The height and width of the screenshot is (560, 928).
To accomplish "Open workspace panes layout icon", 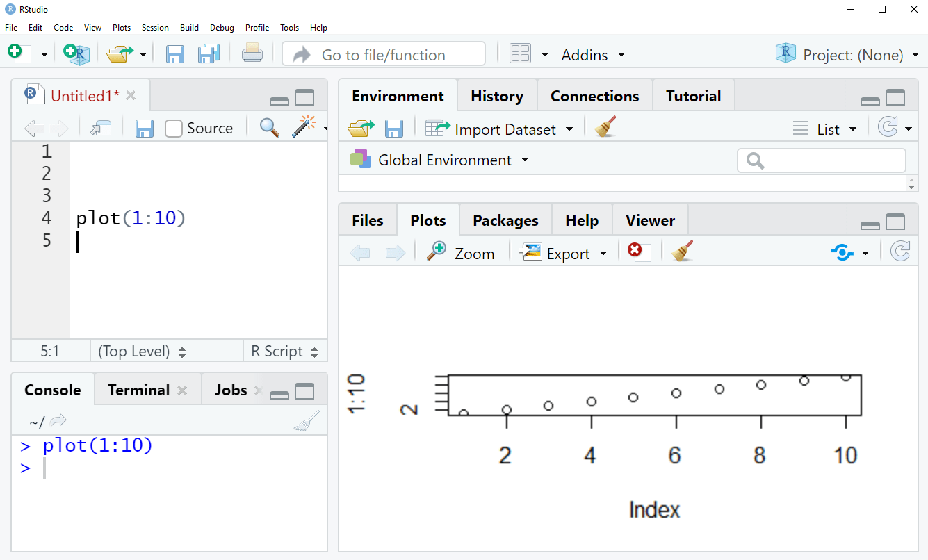I will pyautogui.click(x=520, y=54).
